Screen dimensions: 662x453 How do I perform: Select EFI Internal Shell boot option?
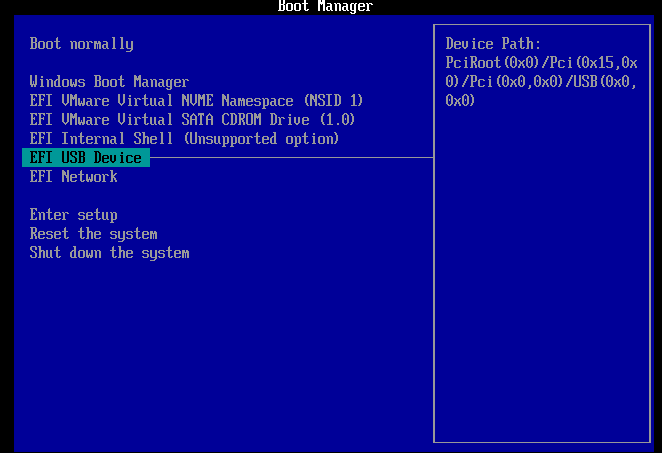(184, 139)
